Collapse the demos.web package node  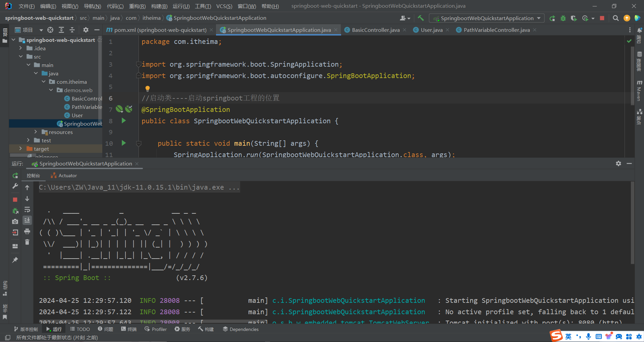point(51,90)
